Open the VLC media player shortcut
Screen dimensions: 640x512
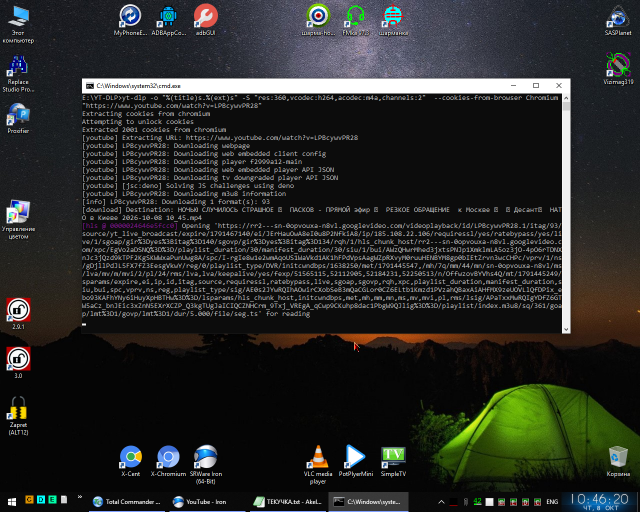(x=318, y=465)
